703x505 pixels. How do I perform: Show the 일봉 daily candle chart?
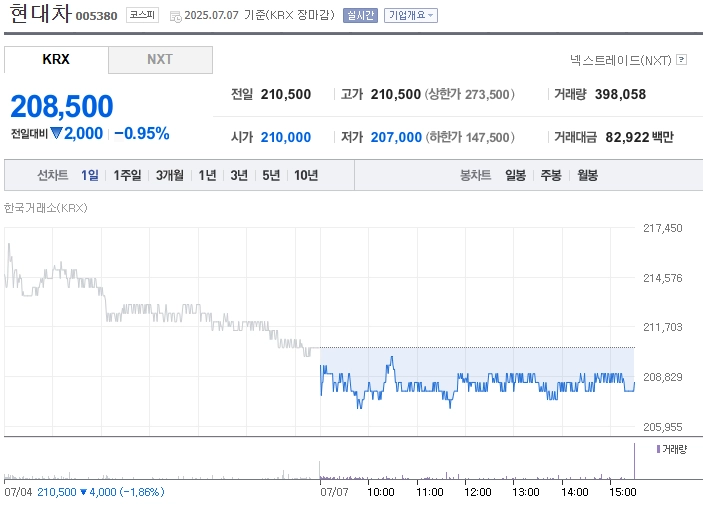[515, 175]
